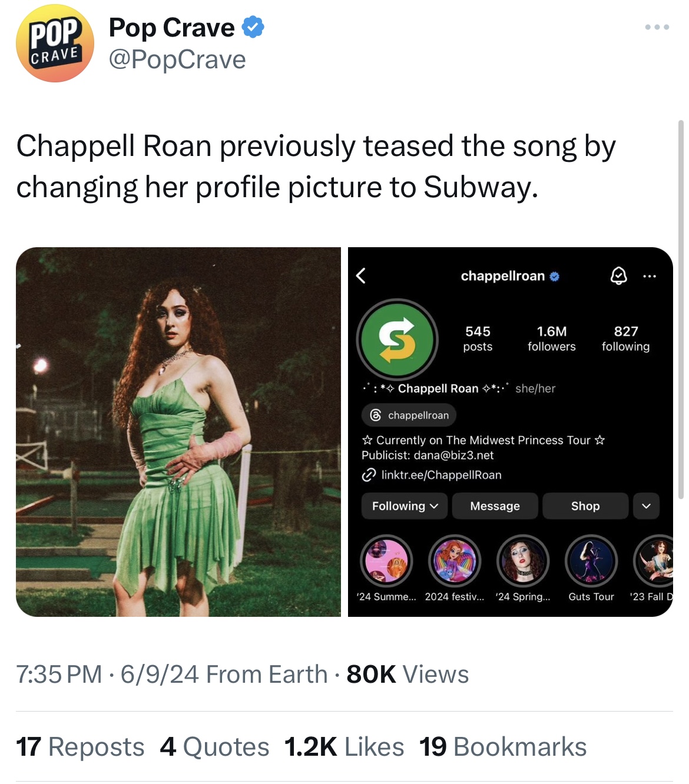Click the notification bell icon on profile

click(x=618, y=275)
